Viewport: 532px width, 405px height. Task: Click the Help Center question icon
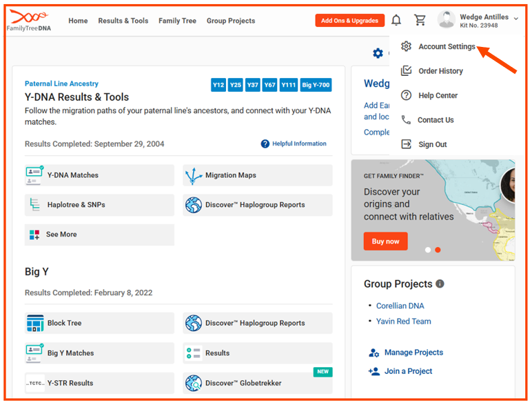[406, 95]
